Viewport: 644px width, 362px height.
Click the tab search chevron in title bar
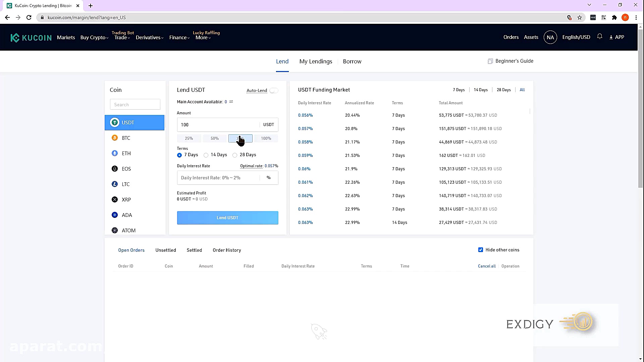point(589,5)
